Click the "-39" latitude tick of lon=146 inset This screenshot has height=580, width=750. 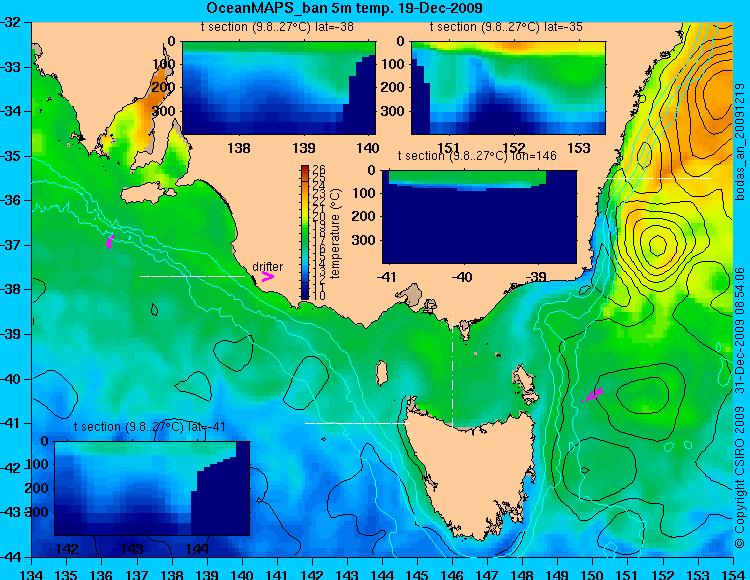(536, 276)
